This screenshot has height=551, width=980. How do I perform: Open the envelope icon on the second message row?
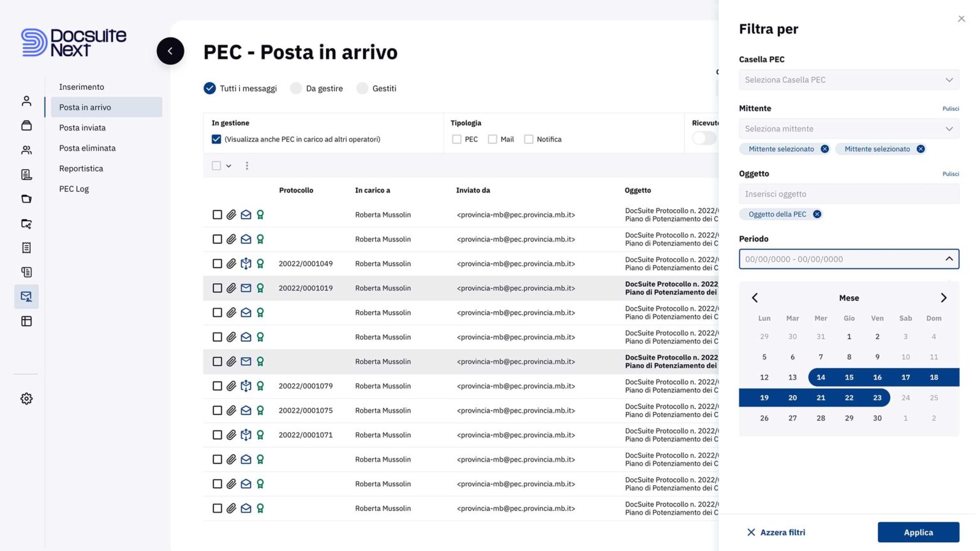[245, 239]
